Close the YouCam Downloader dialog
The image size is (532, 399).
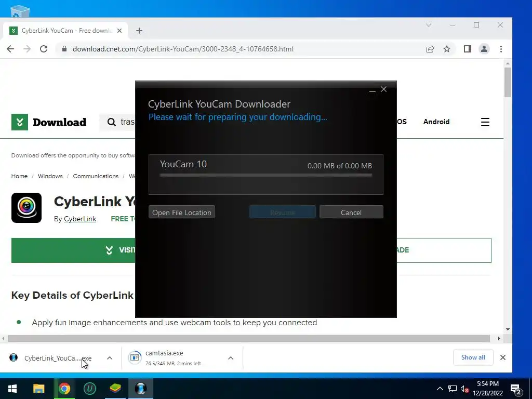click(x=384, y=89)
